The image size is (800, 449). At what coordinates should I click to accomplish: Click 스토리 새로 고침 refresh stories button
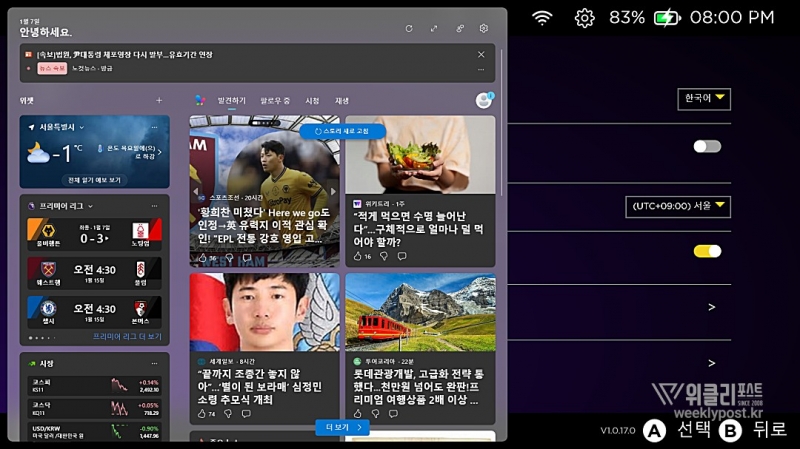pyautogui.click(x=342, y=131)
